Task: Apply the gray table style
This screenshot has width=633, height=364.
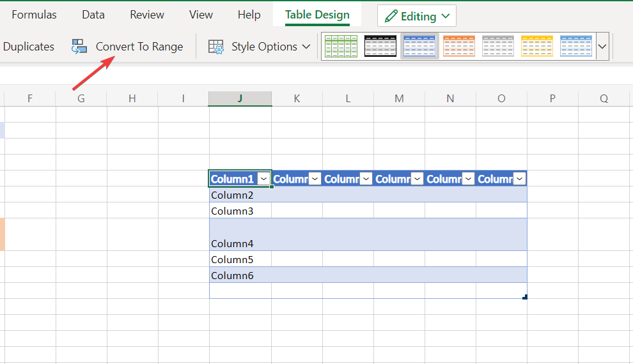Action: pyautogui.click(x=497, y=47)
